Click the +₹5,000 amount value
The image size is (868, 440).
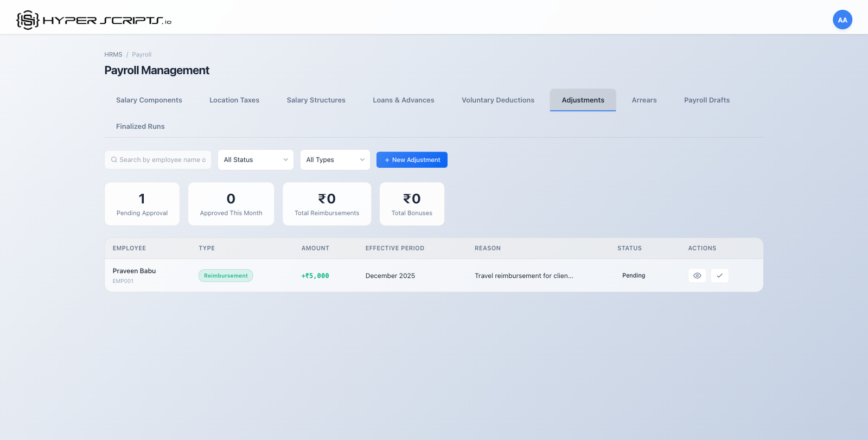click(x=315, y=276)
